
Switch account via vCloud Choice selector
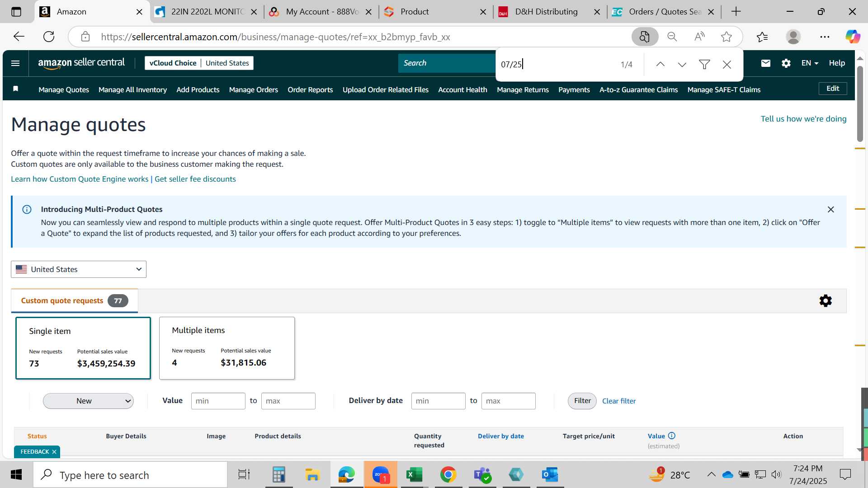[x=199, y=63]
